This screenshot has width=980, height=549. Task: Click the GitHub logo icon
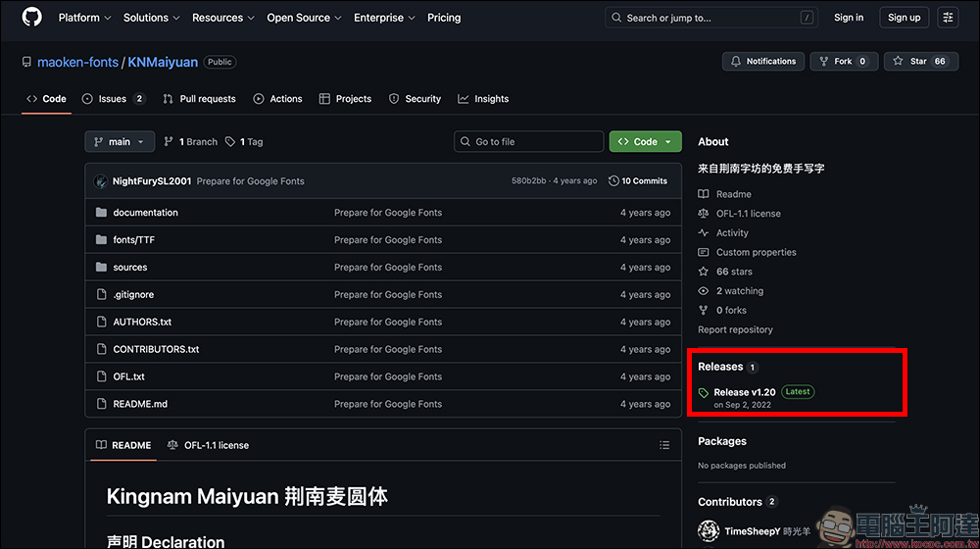pyautogui.click(x=31, y=18)
